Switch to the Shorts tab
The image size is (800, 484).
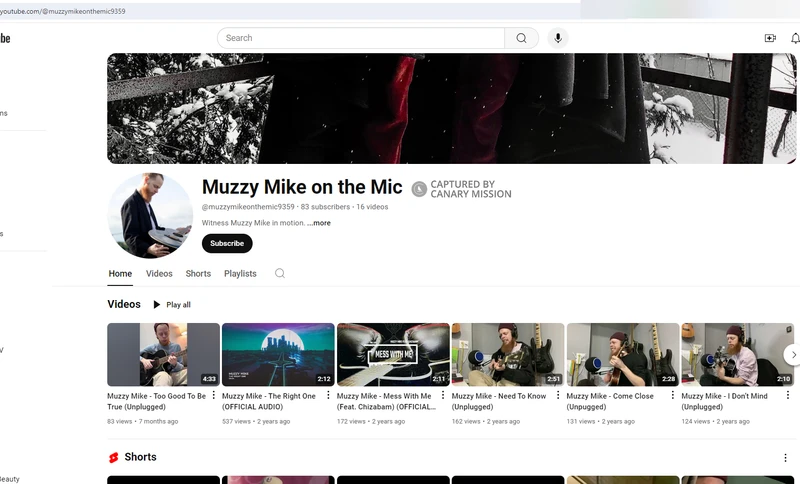[x=198, y=274]
